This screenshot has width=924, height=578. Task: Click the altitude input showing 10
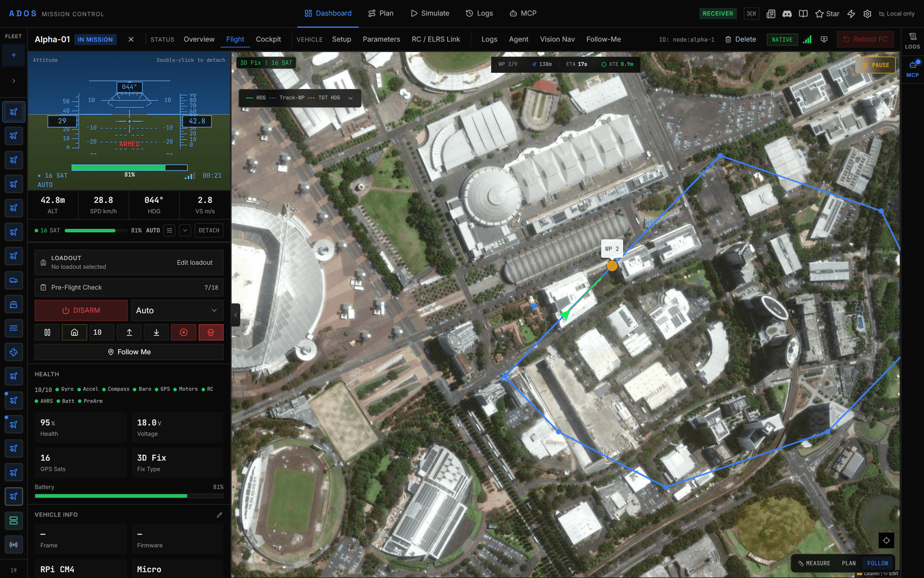[100, 332]
